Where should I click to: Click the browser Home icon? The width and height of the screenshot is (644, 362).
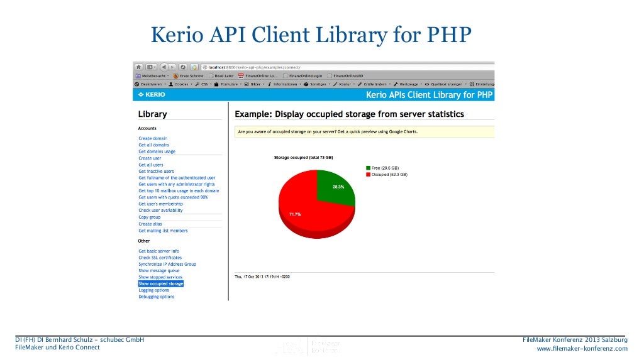139,67
